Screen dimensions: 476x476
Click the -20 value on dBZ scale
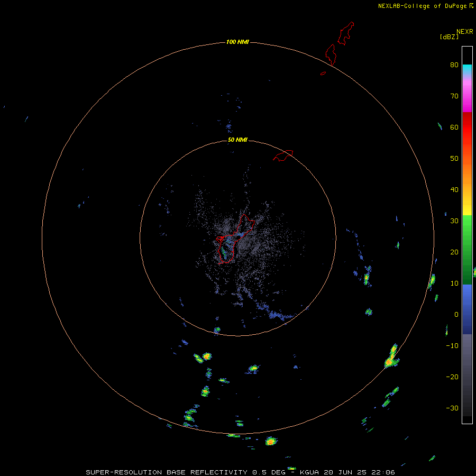point(452,377)
